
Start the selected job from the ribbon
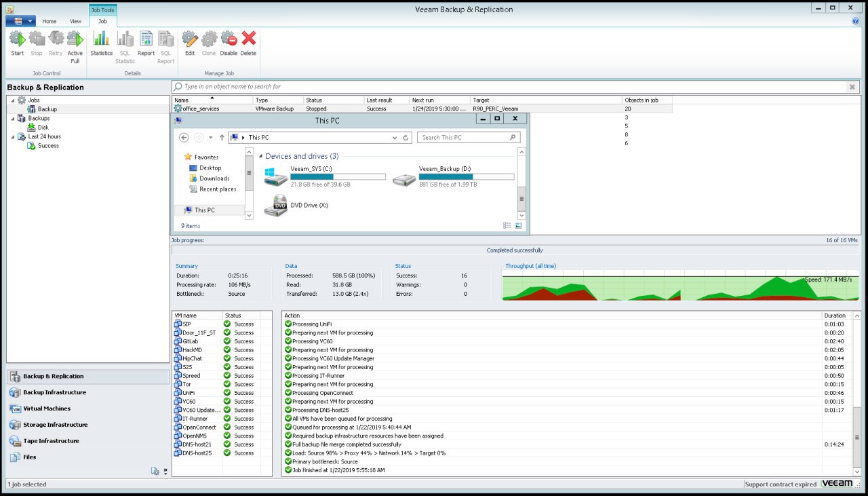click(17, 43)
